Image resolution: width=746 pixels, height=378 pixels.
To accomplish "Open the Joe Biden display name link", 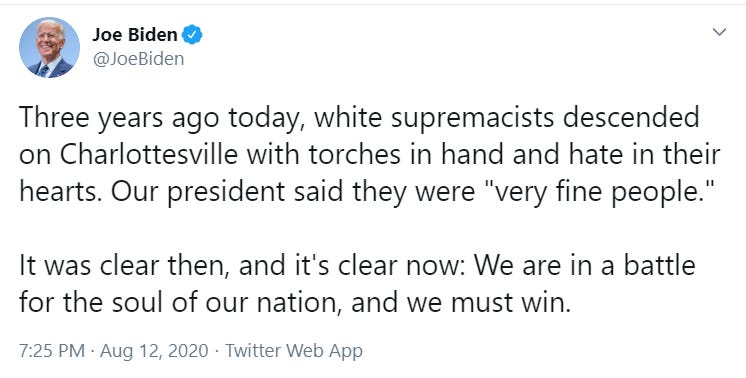I will pos(135,35).
